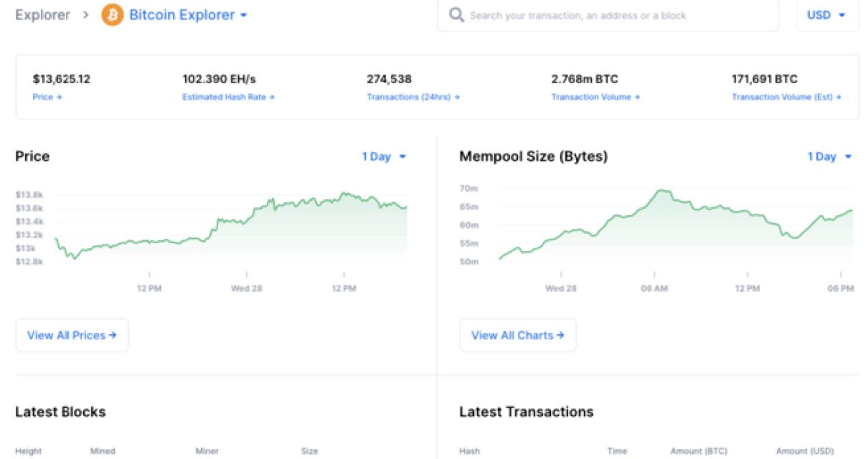Open the Price stat link

47,97
